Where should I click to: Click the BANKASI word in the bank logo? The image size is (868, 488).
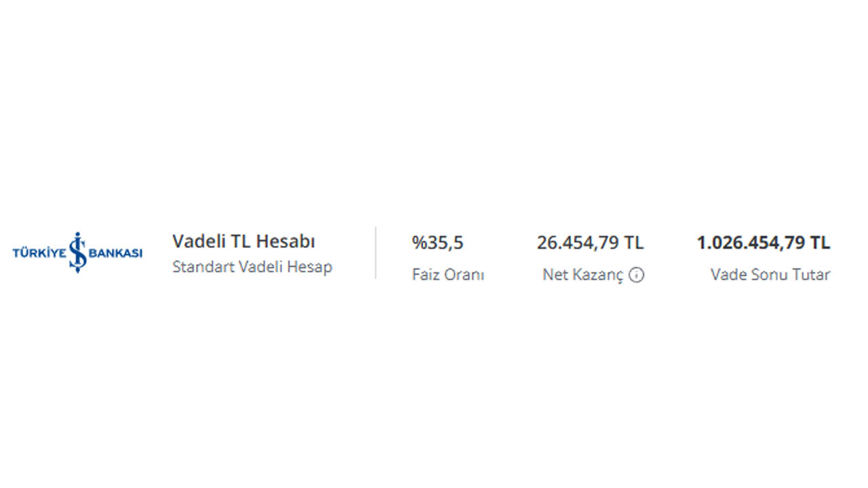(x=115, y=253)
